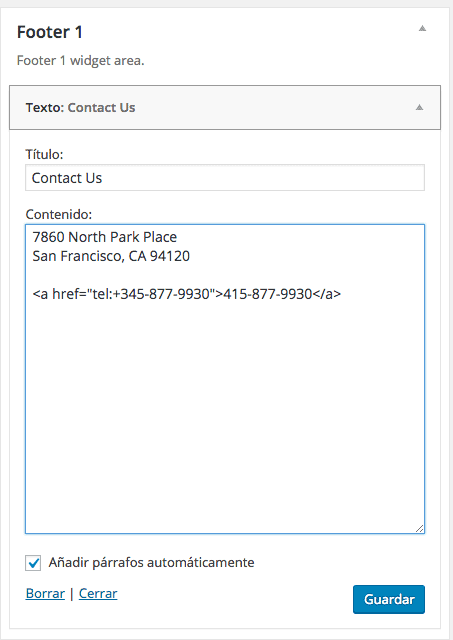The image size is (453, 640).
Task: Click the '7860 North Park Place' line
Action: tap(104, 237)
